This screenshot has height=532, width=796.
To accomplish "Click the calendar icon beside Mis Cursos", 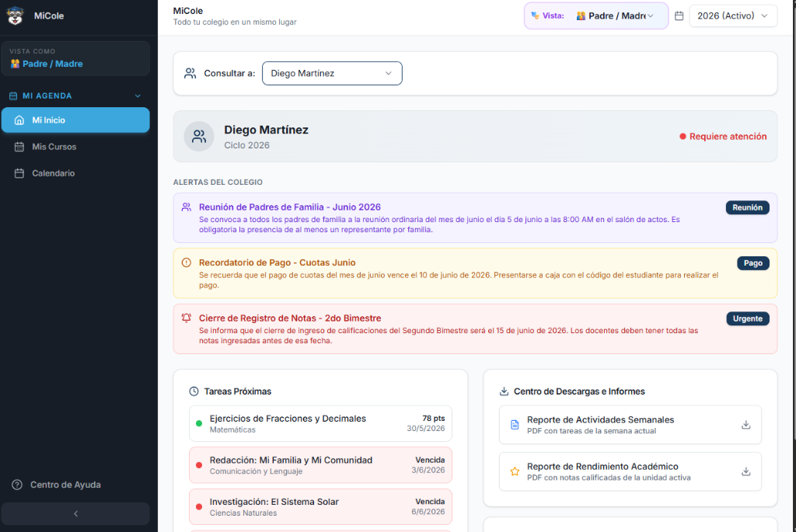I will [19, 147].
